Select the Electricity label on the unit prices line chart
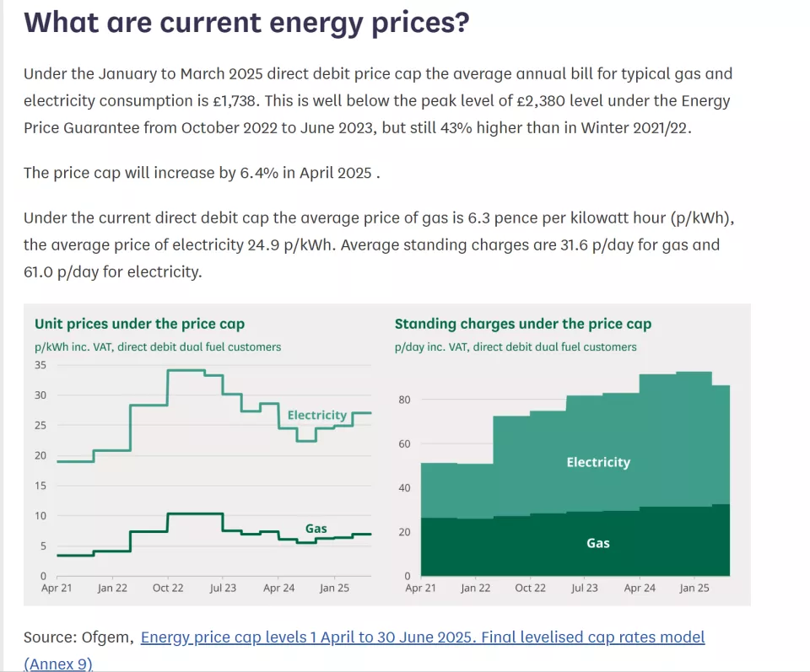The height and width of the screenshot is (672, 810). [x=316, y=415]
